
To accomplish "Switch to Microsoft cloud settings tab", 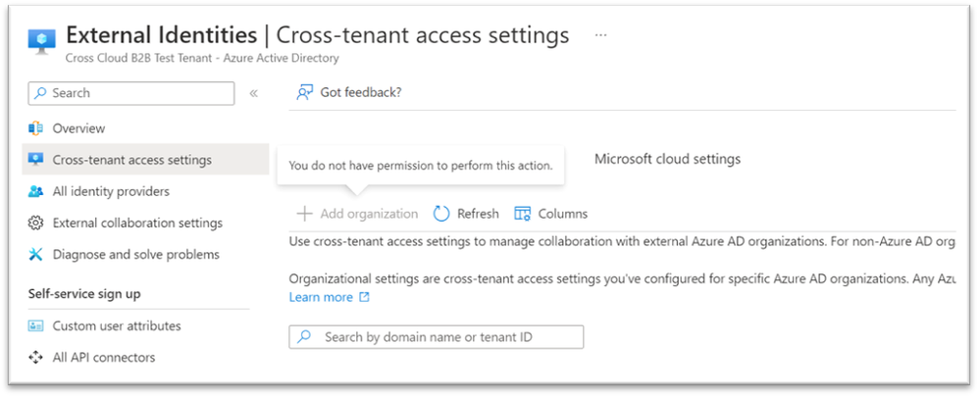I will tap(667, 159).
